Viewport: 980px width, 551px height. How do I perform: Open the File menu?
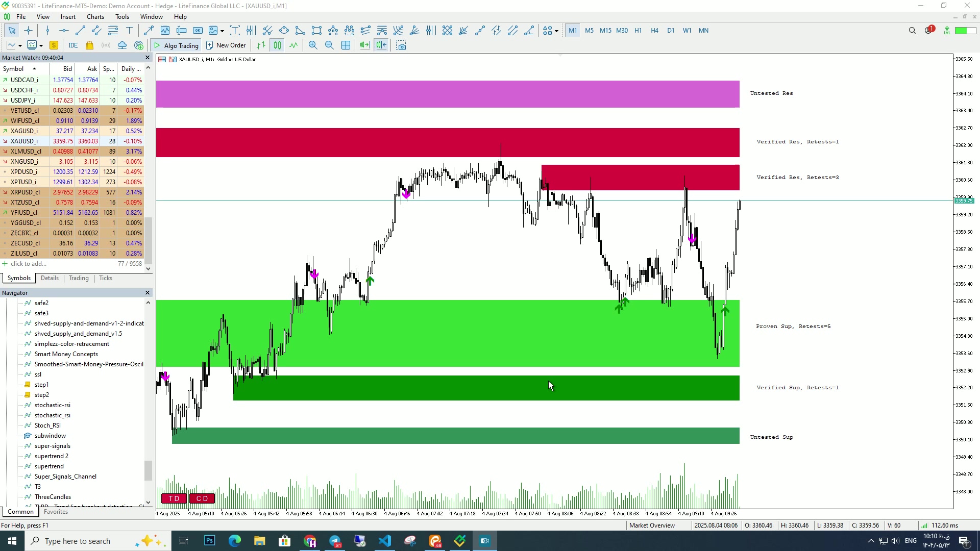[21, 17]
